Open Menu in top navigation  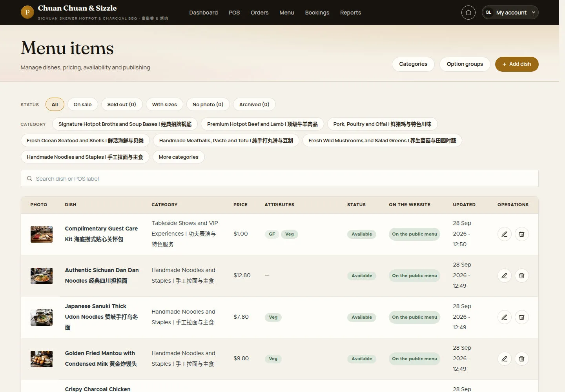tap(287, 13)
